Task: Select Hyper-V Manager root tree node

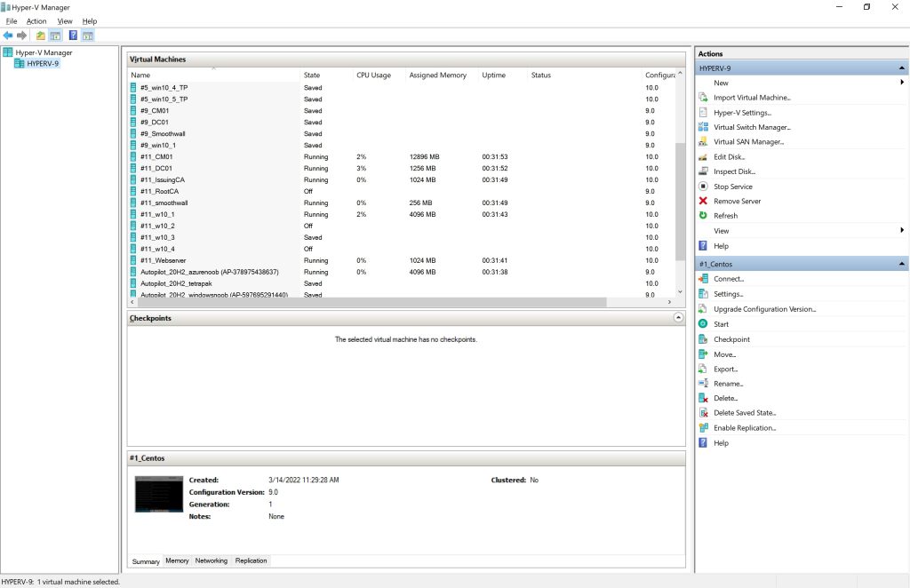Action: [x=44, y=52]
